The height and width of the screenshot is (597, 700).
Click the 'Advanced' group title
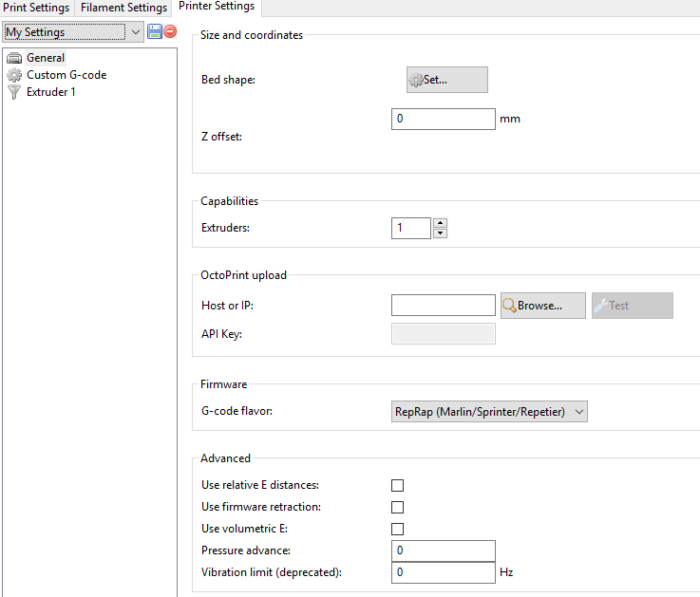(225, 458)
